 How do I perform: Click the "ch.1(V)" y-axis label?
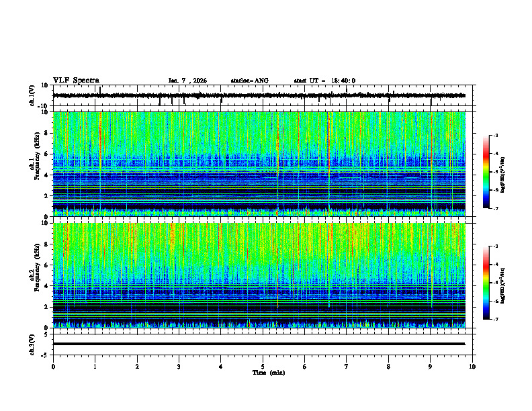click(32, 95)
